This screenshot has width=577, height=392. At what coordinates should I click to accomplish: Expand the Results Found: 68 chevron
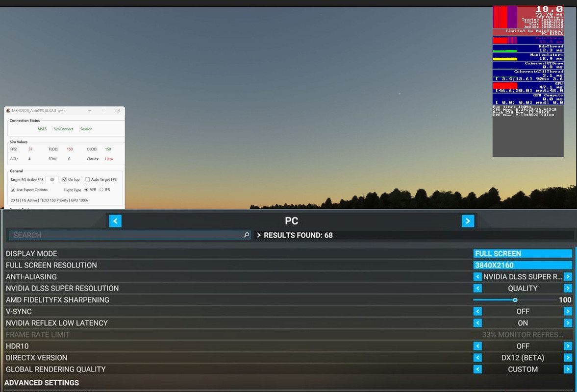[259, 235]
